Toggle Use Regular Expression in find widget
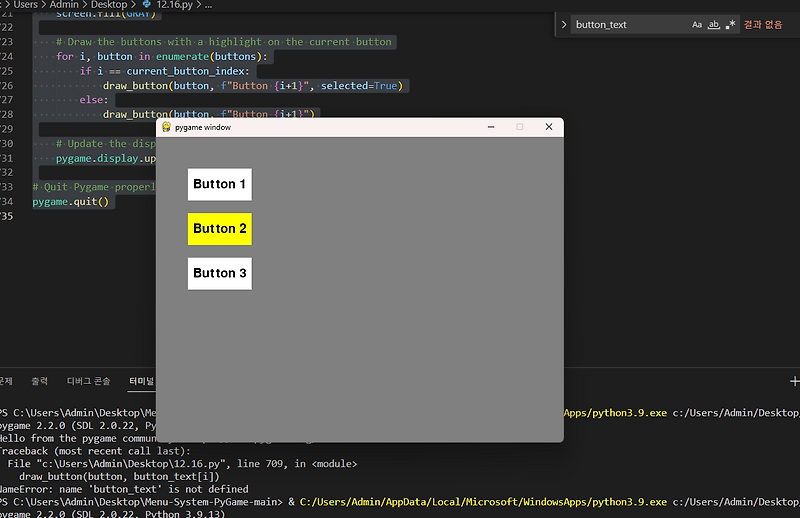This screenshot has width=800, height=518. coord(731,24)
